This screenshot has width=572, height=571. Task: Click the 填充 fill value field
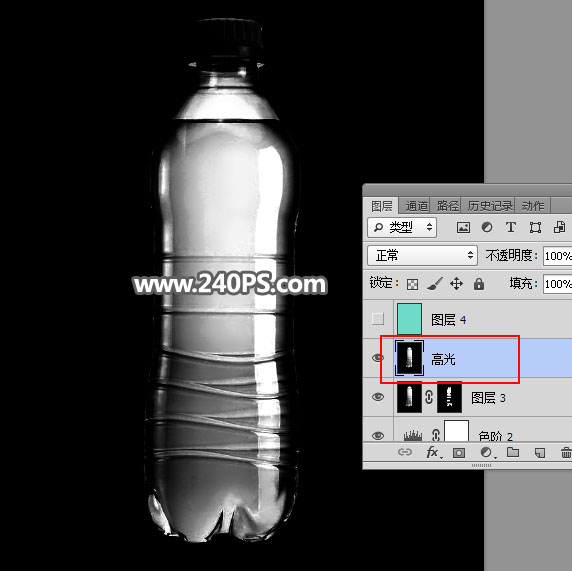tap(557, 283)
